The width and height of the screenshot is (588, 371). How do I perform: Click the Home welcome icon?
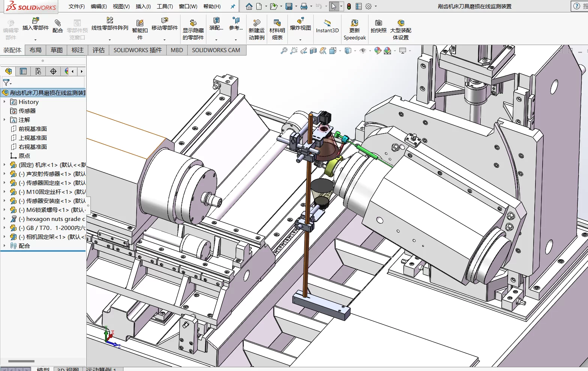(x=249, y=6)
